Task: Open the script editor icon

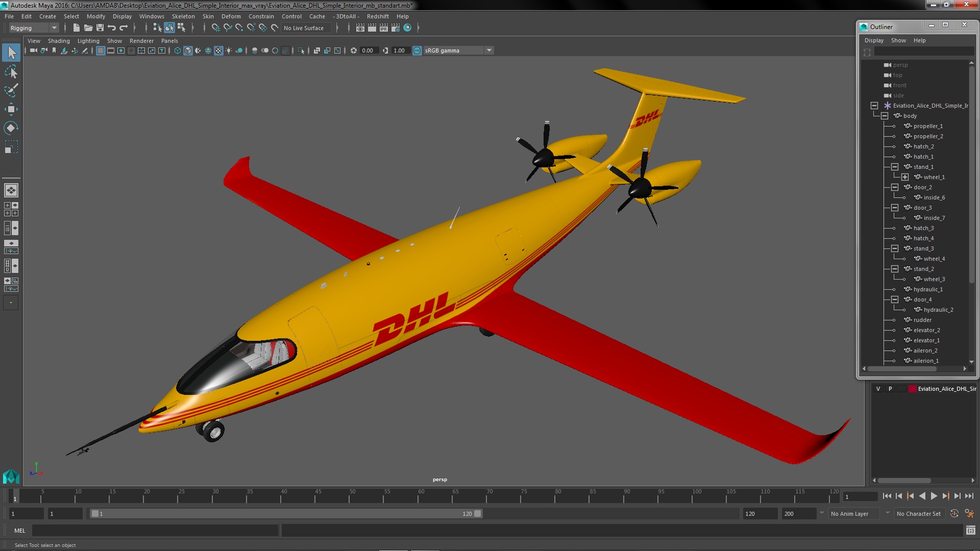Action: pyautogui.click(x=970, y=531)
